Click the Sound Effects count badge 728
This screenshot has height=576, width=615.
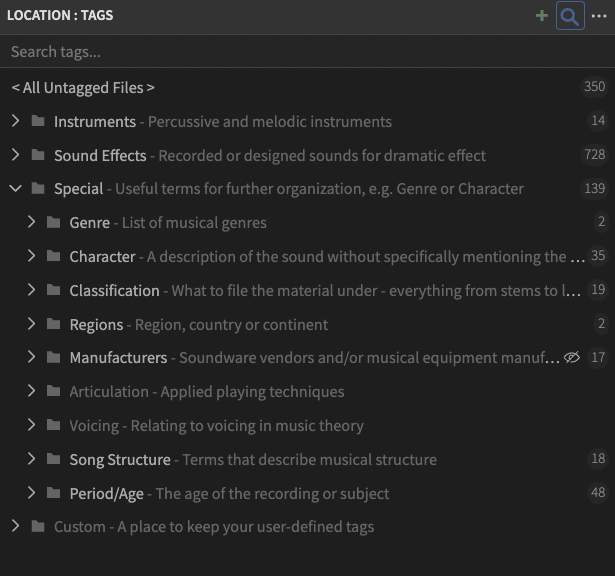point(594,155)
